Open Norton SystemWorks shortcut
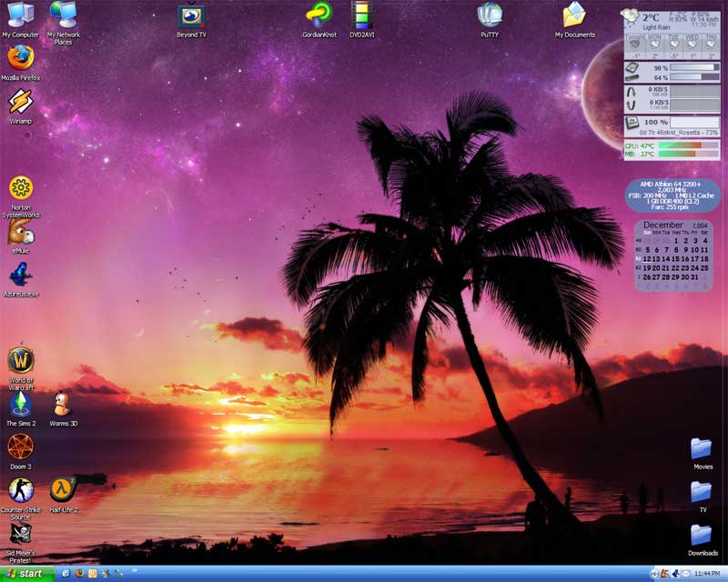Viewport: 728px width, 582px height. (x=20, y=188)
